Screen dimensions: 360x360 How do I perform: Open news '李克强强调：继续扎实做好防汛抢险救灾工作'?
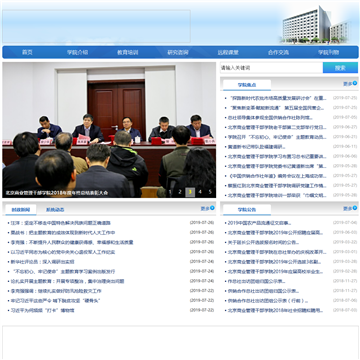point(56,291)
